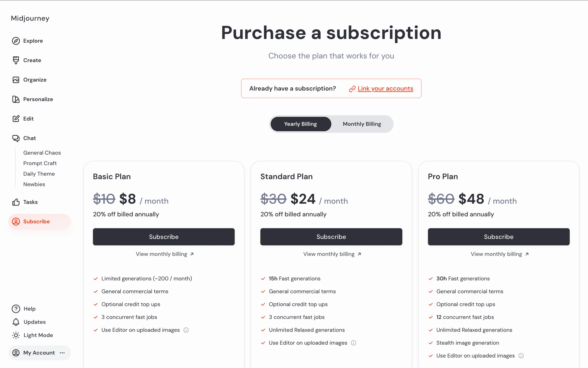Click Basic Plan Editor info icon
Viewport: 588px width, 368px height.
[186, 330]
